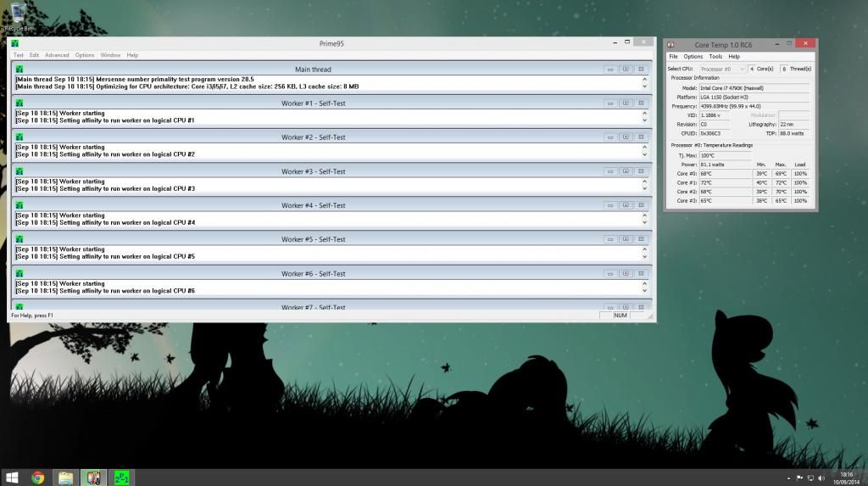Screen dimensions: 868x486
Task: Open the Help menu in Prime95
Action: [132, 55]
